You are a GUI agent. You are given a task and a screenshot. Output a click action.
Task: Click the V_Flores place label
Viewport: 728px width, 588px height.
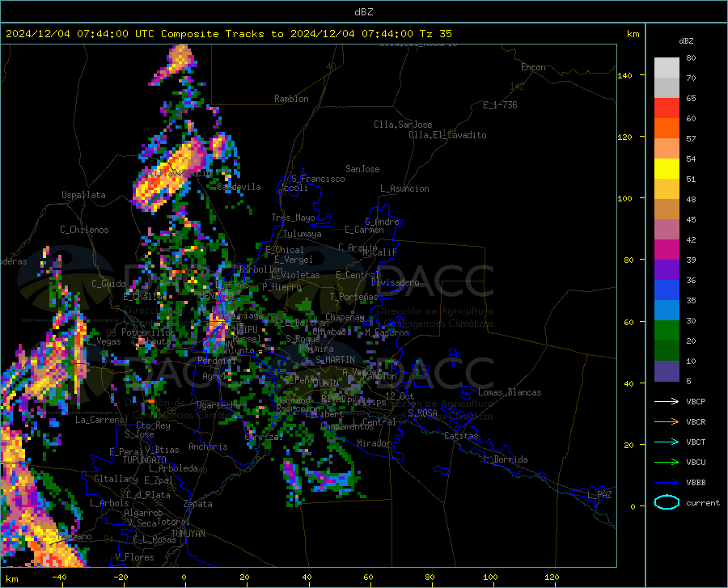(x=134, y=557)
